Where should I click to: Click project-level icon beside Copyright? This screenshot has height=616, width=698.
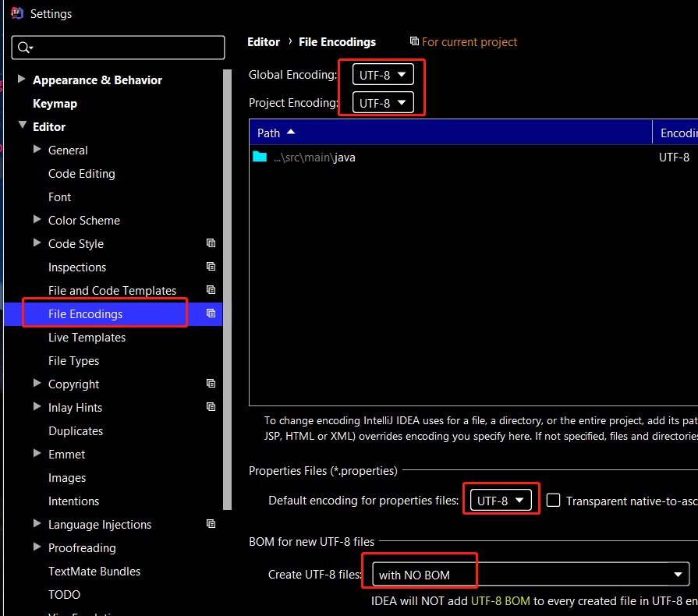[x=211, y=384]
